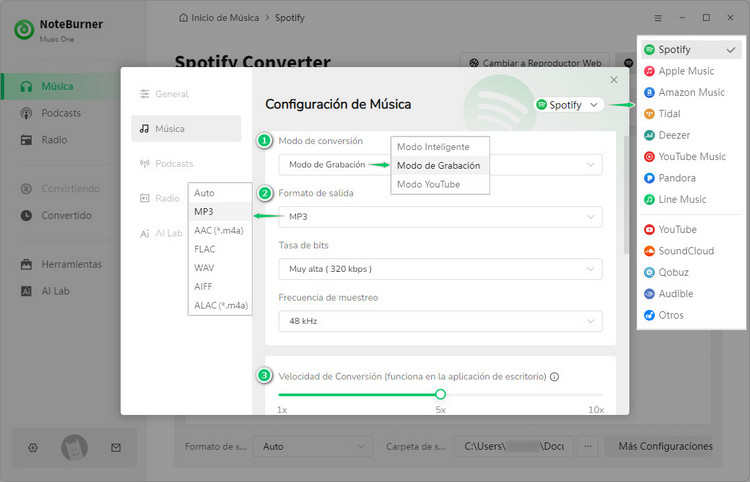750x482 pixels.
Task: Click the conversion speed info icon
Action: (554, 377)
